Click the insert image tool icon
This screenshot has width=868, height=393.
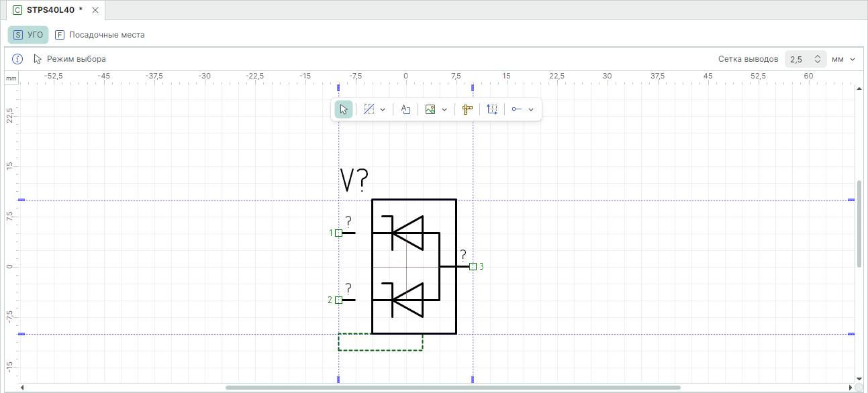pos(431,109)
